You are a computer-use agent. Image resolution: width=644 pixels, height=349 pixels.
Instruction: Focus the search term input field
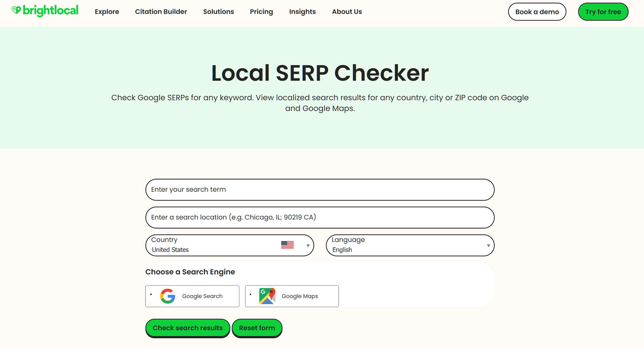point(319,190)
